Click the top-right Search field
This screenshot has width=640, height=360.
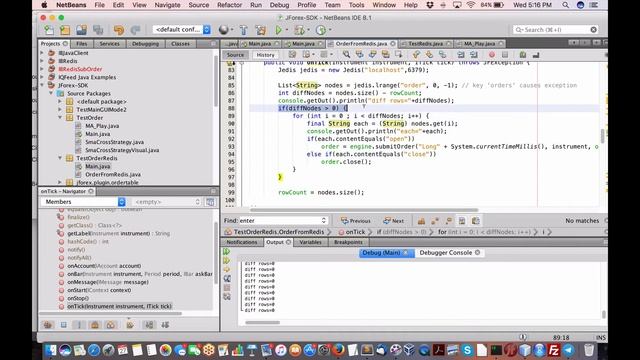556,30
